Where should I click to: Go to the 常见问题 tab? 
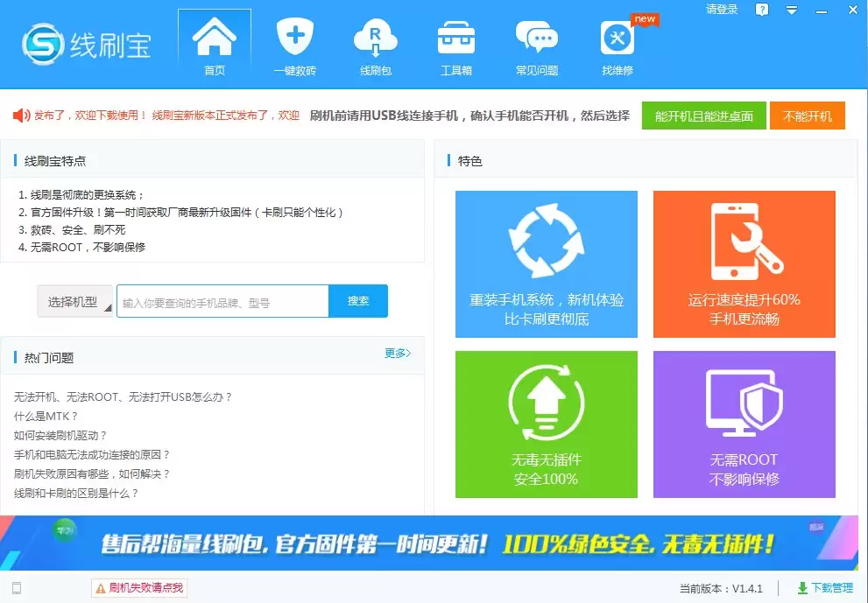point(537,47)
